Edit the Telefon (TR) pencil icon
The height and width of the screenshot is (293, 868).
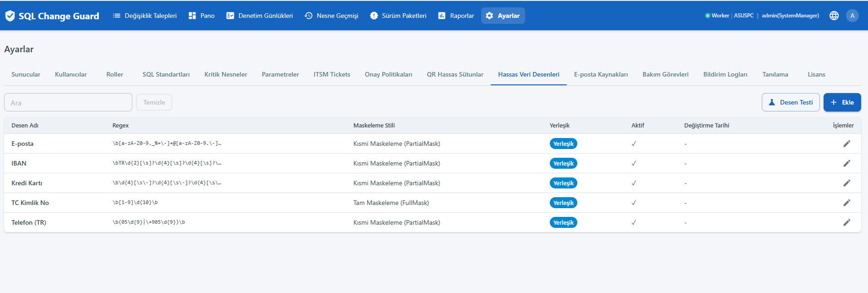point(847,222)
